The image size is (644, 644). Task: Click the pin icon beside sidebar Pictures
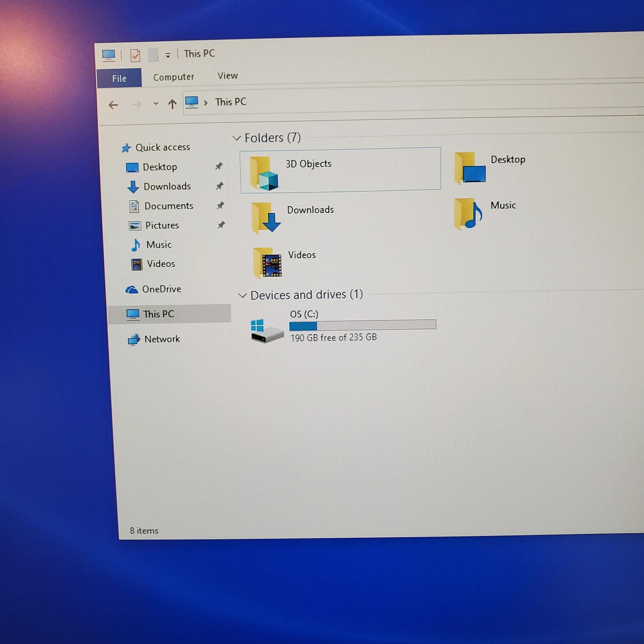point(221,225)
